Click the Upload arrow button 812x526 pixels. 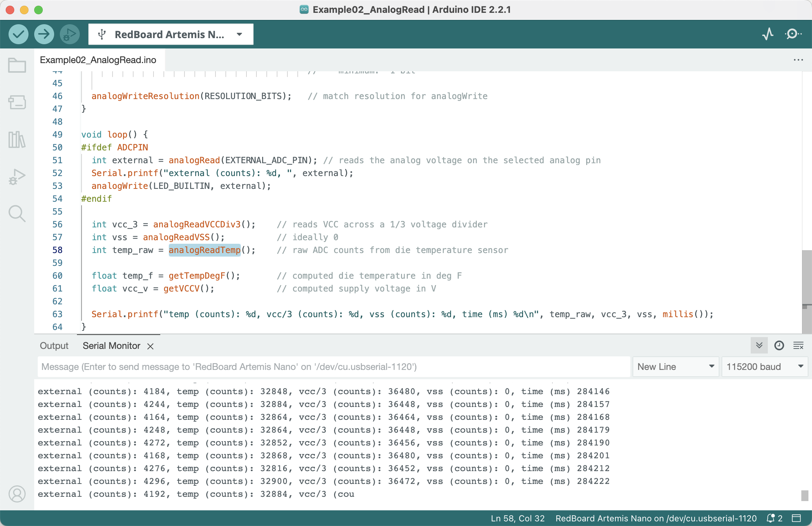(x=44, y=34)
